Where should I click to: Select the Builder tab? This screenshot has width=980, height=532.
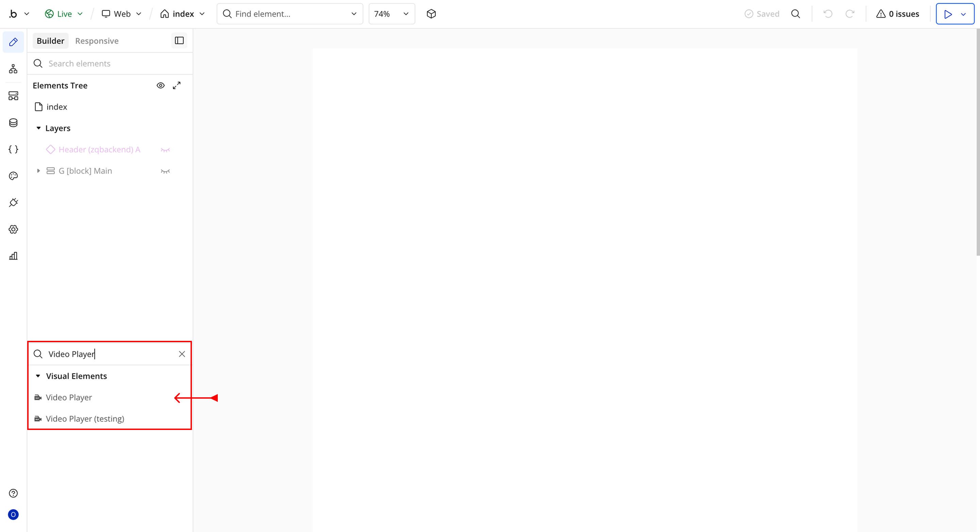(50, 41)
